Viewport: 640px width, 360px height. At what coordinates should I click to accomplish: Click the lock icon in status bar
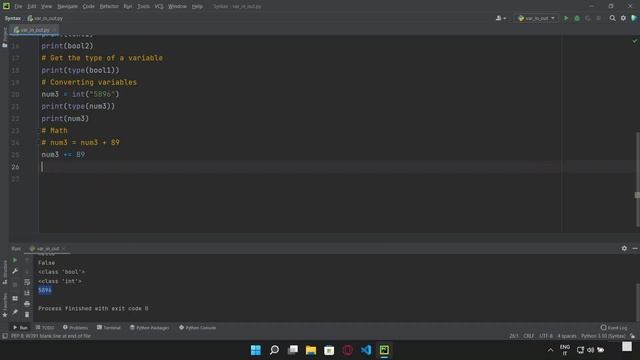pyautogui.click(x=633, y=336)
